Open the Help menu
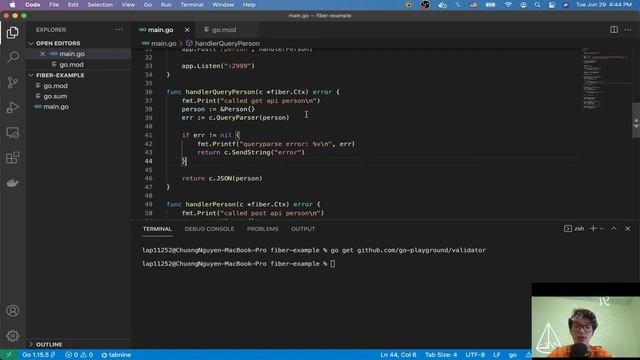640x360 pixels. (249, 5)
